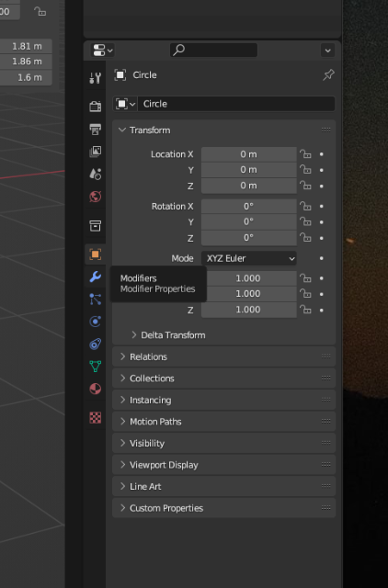The width and height of the screenshot is (388, 588).
Task: Open the Physics properties tab
Action: coord(96,322)
